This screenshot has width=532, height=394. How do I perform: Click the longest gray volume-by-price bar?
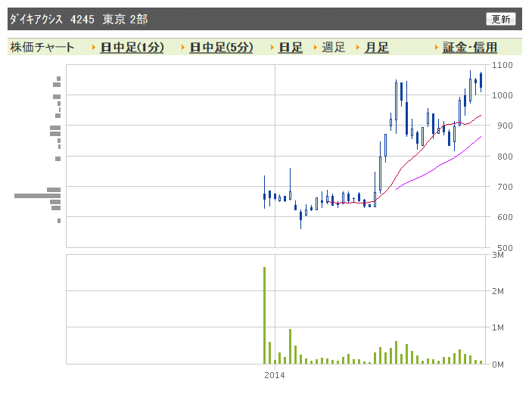[x=37, y=196]
